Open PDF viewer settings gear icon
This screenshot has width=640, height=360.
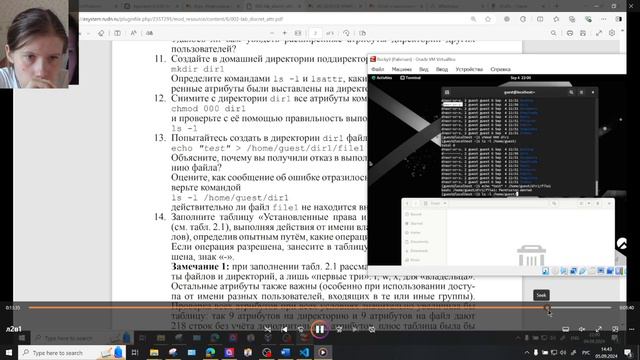612,33
